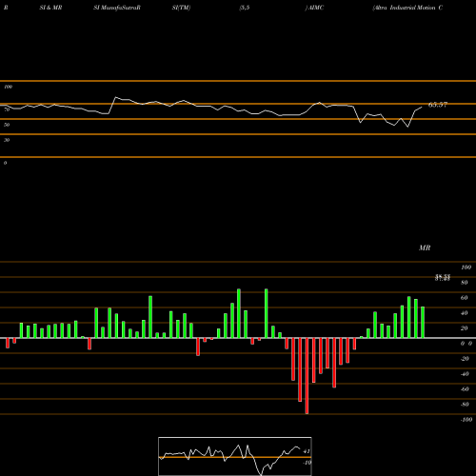Screen dimensions: 476x476
Task: Click the SI & MR header text
Action: (x=50, y=8)
